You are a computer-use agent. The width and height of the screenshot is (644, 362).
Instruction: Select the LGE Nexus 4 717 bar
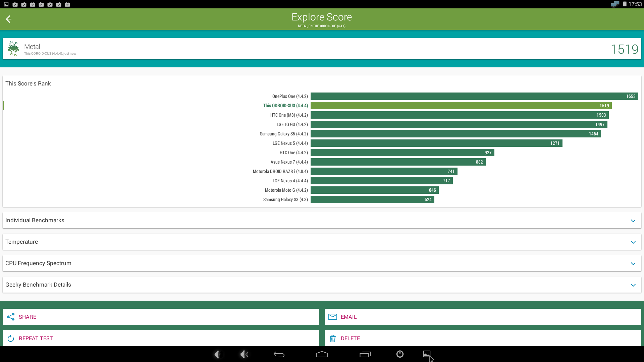382,181
